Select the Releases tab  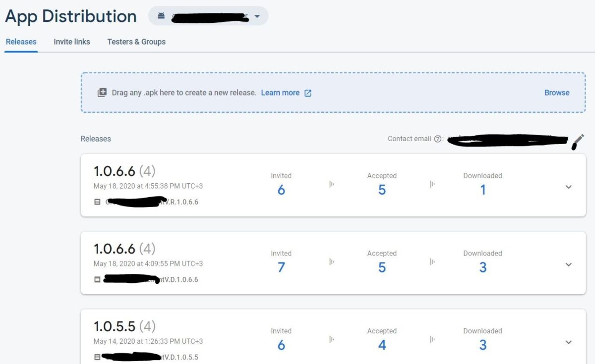(20, 42)
